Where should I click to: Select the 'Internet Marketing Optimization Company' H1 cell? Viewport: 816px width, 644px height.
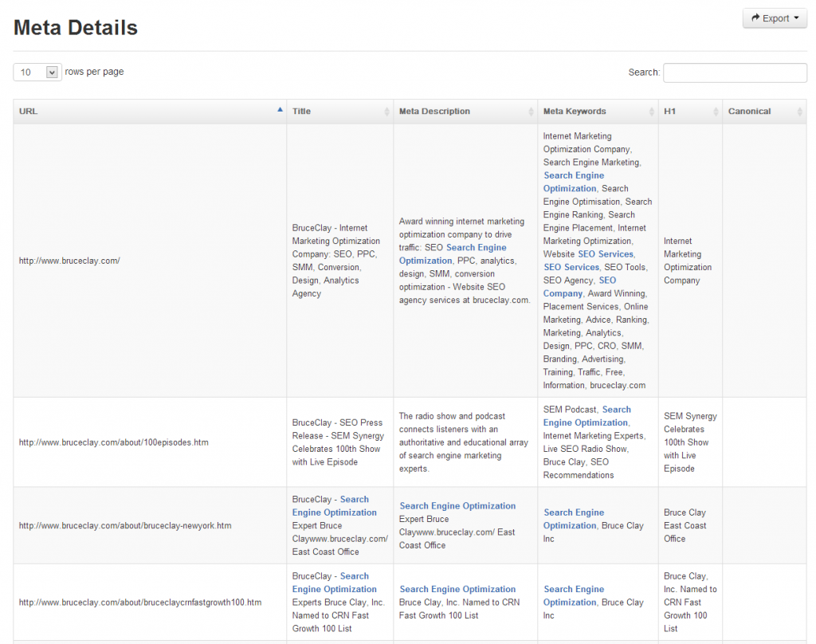(690, 261)
